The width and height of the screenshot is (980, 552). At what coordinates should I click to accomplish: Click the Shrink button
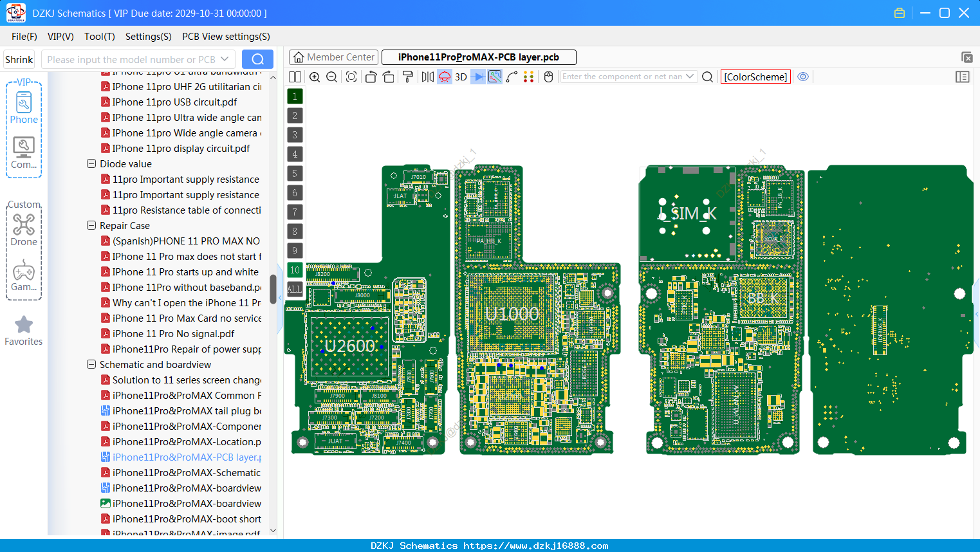pyautogui.click(x=19, y=59)
